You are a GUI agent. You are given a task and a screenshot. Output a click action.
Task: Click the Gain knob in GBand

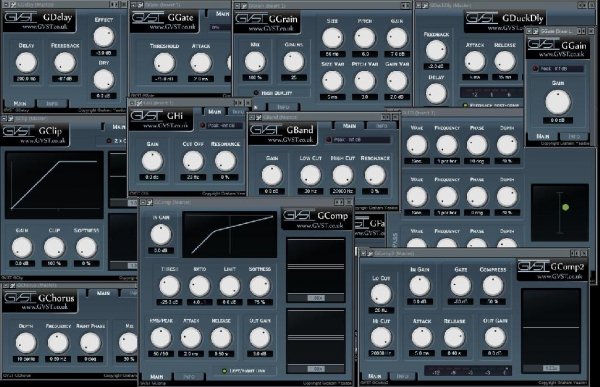[x=272, y=175]
